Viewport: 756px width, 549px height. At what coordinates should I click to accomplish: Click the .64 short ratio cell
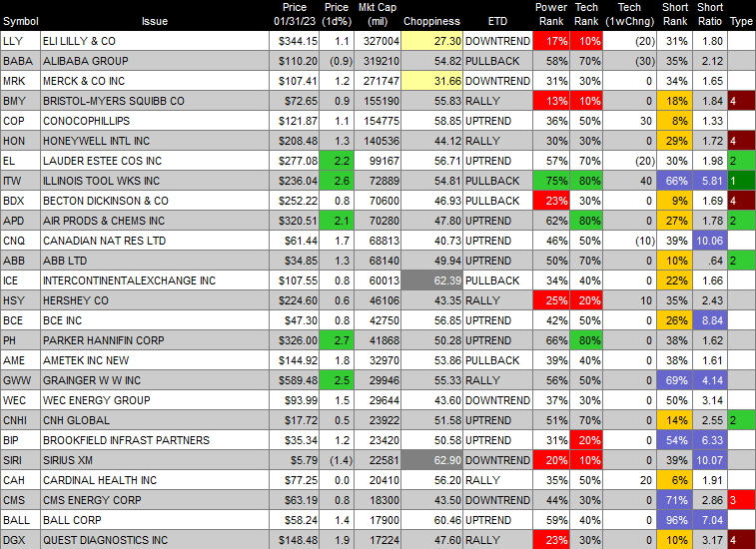[710, 261]
